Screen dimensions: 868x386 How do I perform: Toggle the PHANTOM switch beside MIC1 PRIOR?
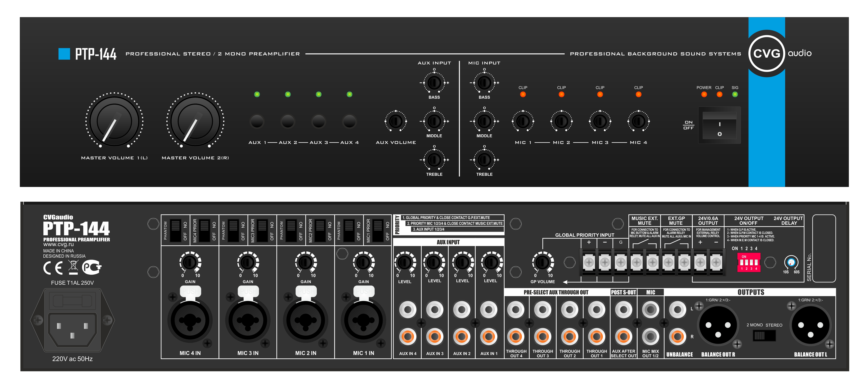[349, 231]
